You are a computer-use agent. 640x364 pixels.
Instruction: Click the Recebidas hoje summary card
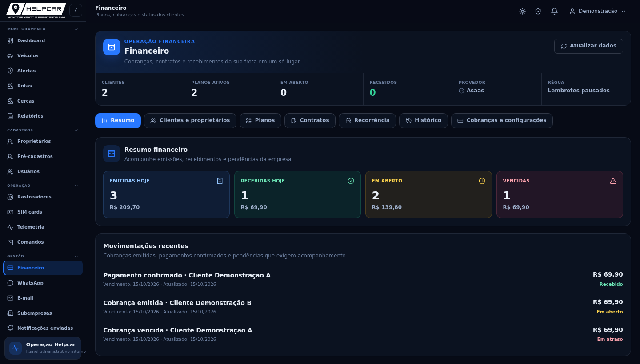tap(297, 194)
